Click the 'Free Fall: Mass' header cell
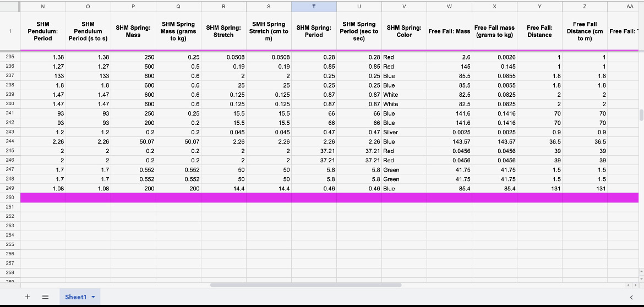The image size is (644, 307). [x=450, y=31]
